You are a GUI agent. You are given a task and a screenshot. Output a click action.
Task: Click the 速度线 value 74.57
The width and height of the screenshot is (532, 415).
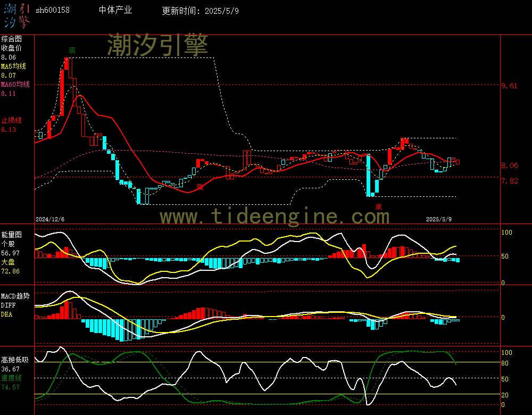pyautogui.click(x=10, y=387)
